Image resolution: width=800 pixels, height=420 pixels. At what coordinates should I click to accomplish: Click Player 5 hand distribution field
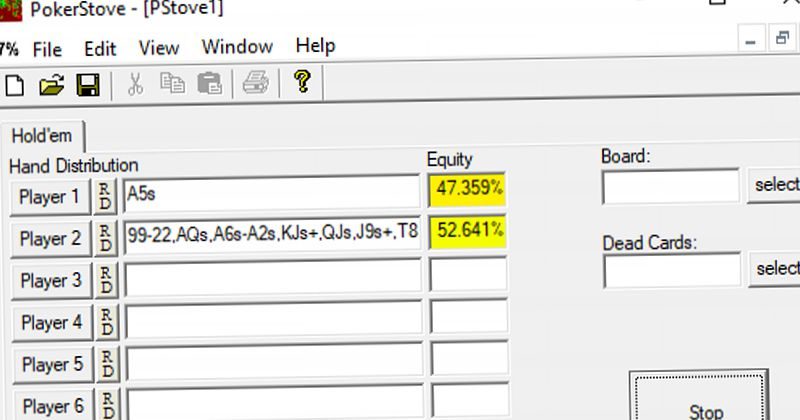pyautogui.click(x=274, y=361)
